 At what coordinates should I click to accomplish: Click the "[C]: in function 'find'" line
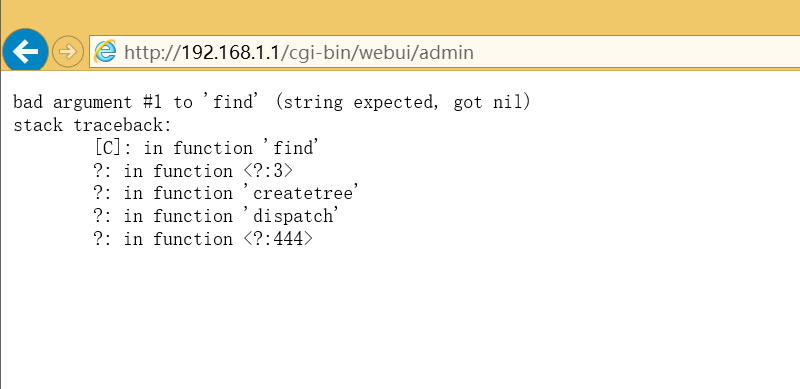pyautogui.click(x=207, y=148)
